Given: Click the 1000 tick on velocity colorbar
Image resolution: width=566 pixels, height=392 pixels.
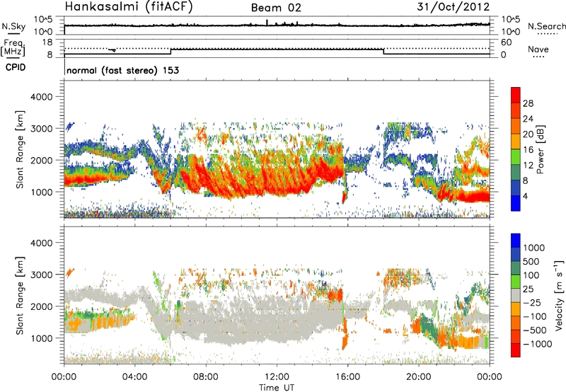Looking at the screenshot, I should click(x=534, y=248).
